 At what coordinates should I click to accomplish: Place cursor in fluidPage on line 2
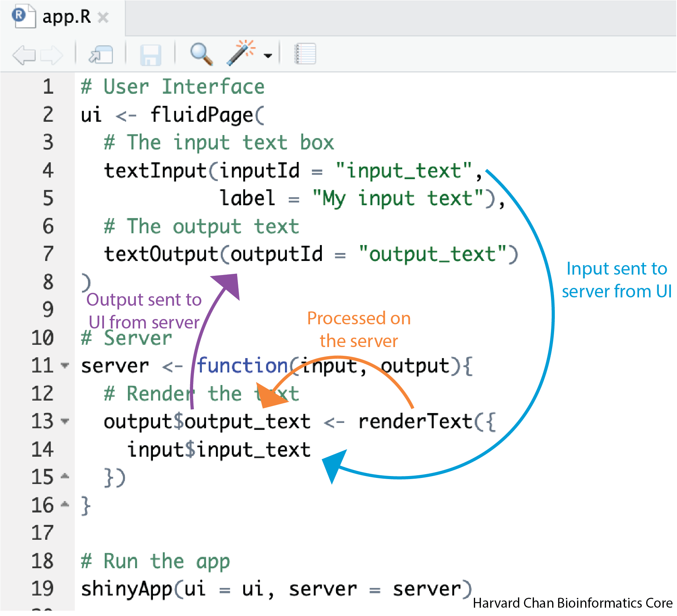pyautogui.click(x=202, y=115)
